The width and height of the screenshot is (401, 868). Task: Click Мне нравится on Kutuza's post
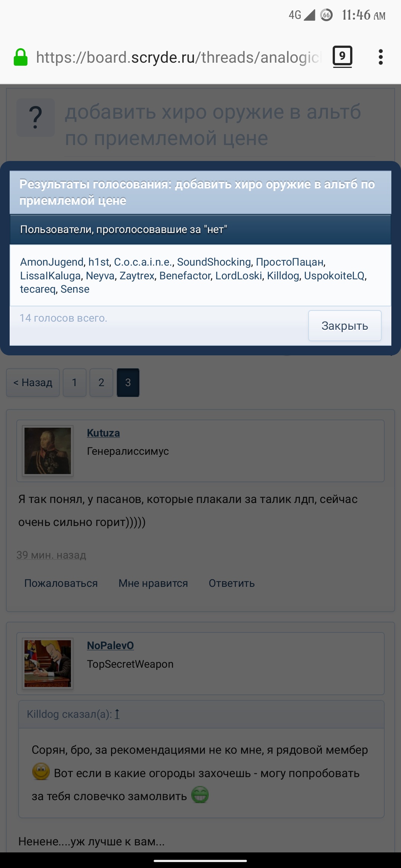pos(153,583)
